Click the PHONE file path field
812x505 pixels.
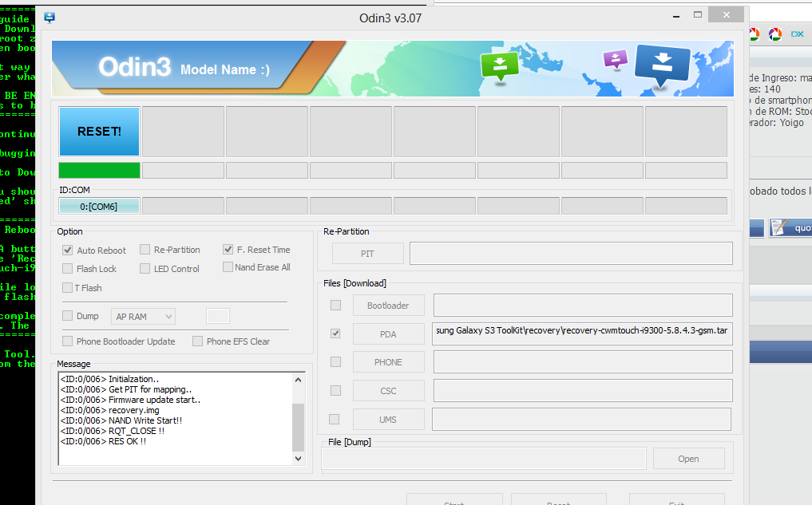tap(583, 361)
